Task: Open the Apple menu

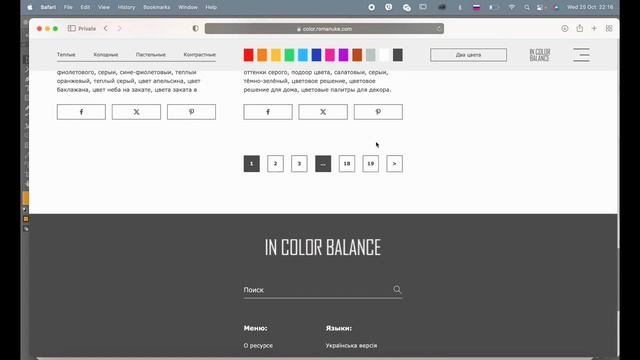Action: 30,7
